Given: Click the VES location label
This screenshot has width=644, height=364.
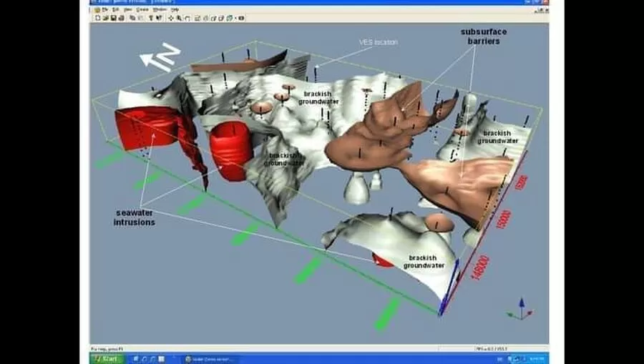Looking at the screenshot, I should click(x=377, y=42).
